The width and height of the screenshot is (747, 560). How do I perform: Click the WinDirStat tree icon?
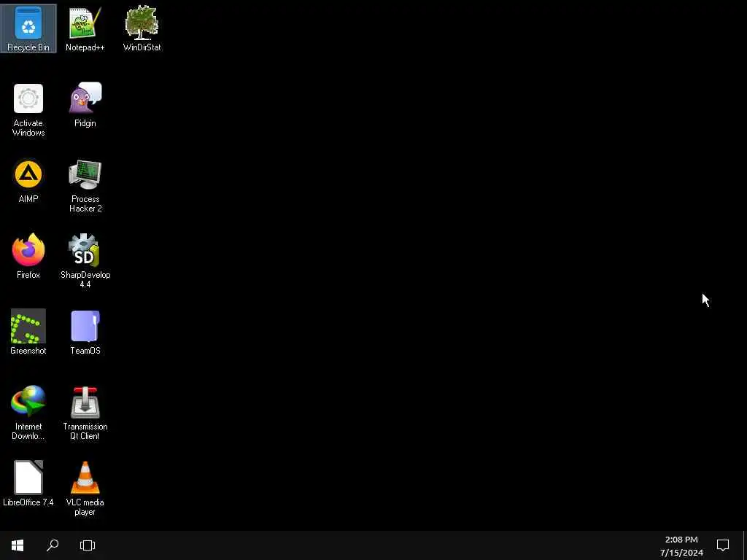point(142,23)
